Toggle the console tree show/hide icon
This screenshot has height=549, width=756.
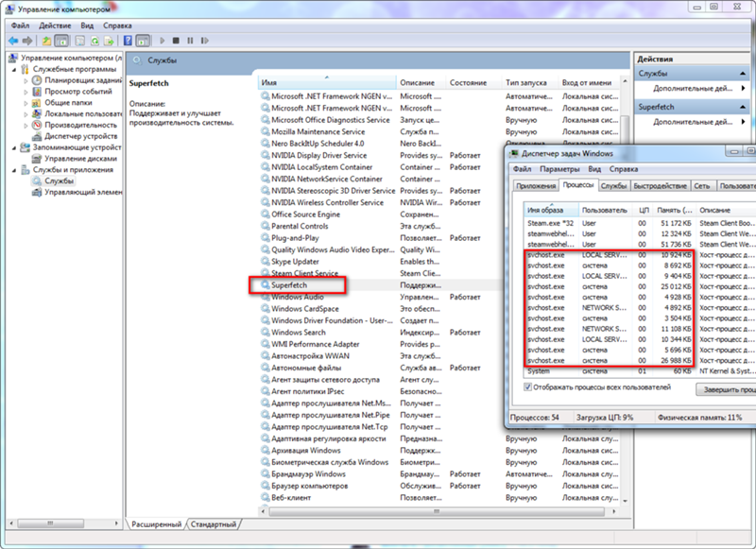61,41
